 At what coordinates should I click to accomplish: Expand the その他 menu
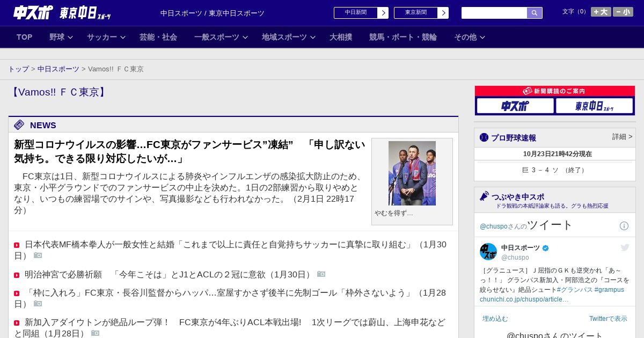tap(470, 37)
